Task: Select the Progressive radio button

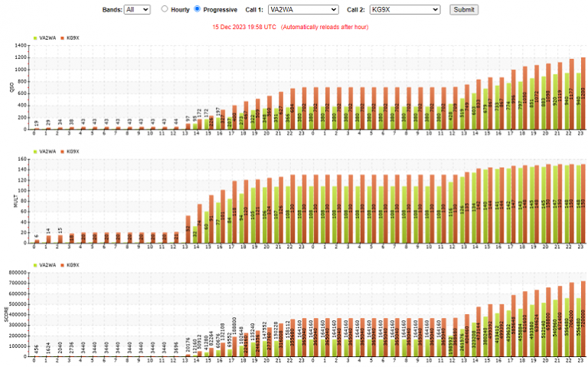Action: pos(198,9)
